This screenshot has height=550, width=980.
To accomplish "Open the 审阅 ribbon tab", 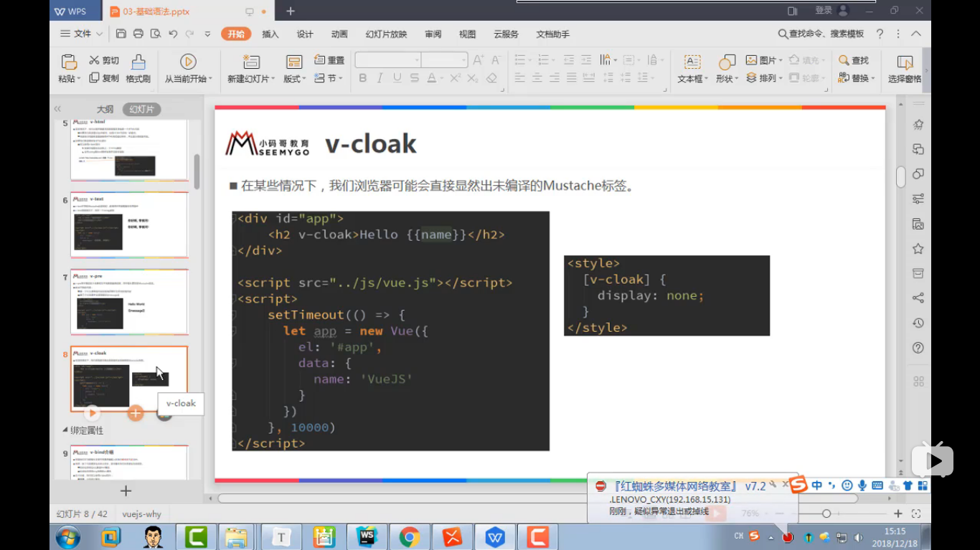I will (433, 34).
